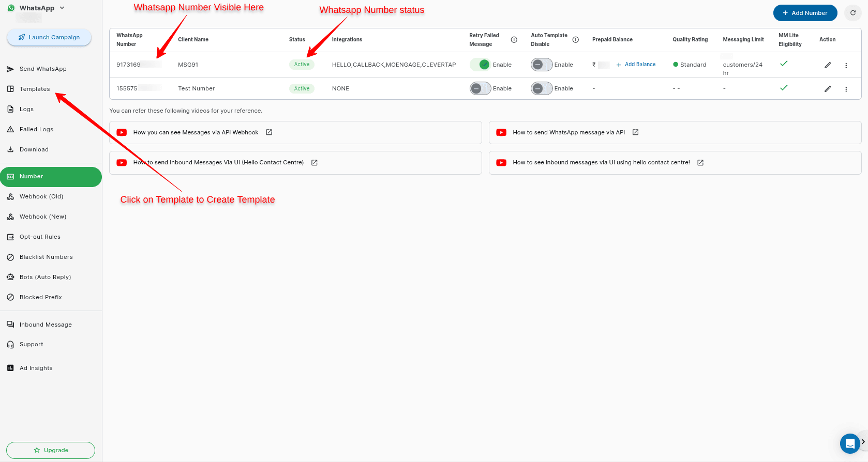Click the Webhook (New) icon
This screenshot has width=868, height=462.
click(10, 217)
